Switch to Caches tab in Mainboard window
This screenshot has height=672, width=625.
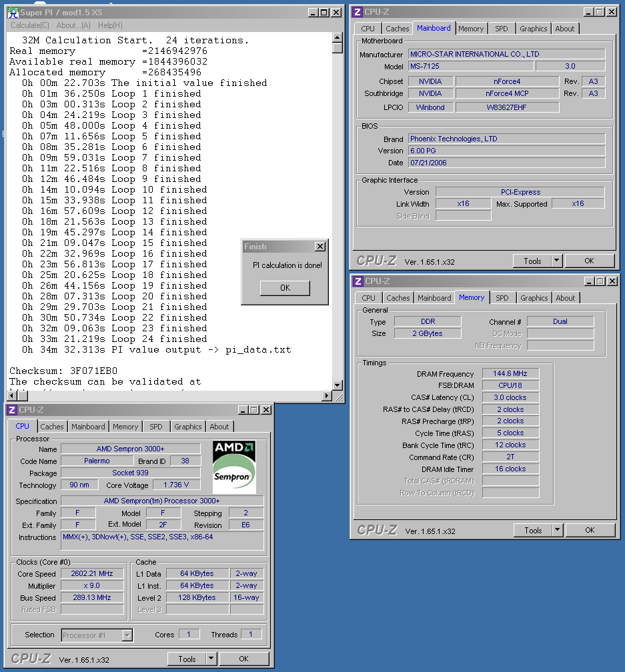[398, 29]
